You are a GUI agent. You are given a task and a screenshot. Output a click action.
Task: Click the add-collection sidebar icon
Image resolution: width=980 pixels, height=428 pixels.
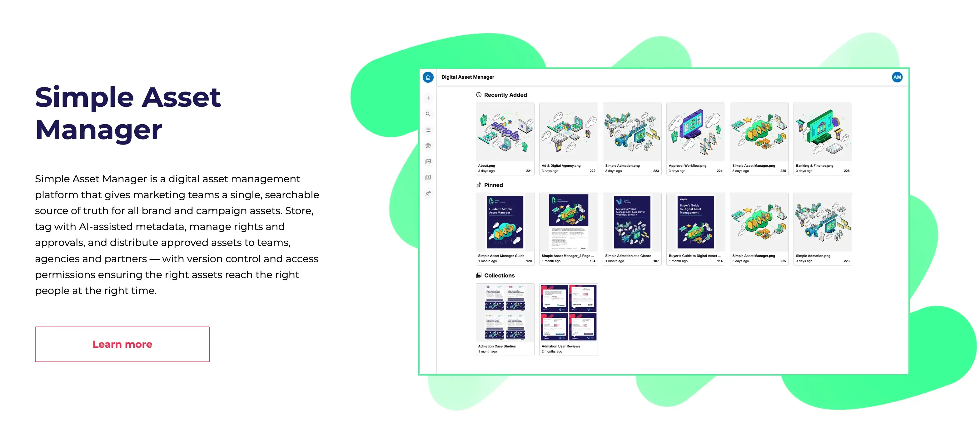(428, 178)
